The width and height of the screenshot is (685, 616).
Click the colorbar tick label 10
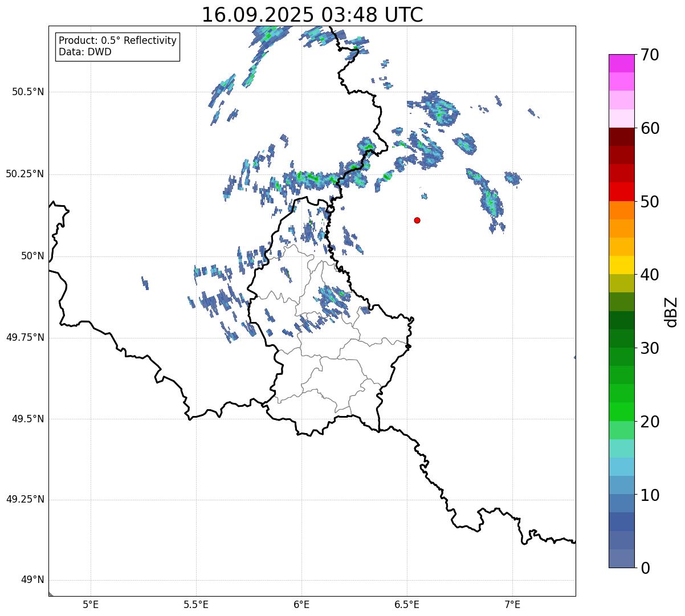coord(650,495)
